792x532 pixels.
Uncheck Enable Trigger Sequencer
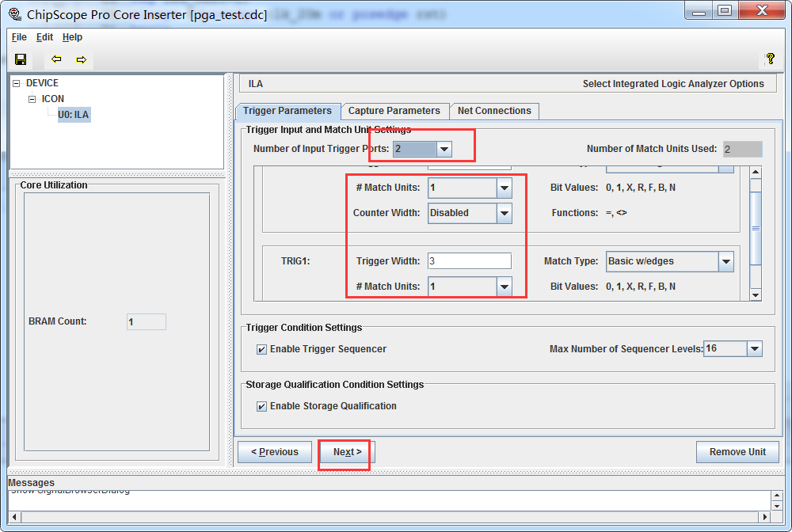262,348
